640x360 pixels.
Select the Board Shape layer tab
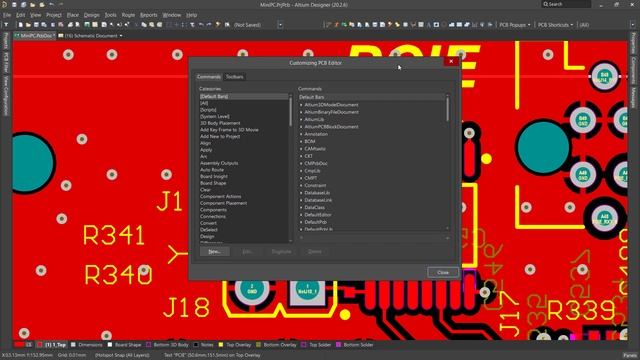click(x=124, y=345)
